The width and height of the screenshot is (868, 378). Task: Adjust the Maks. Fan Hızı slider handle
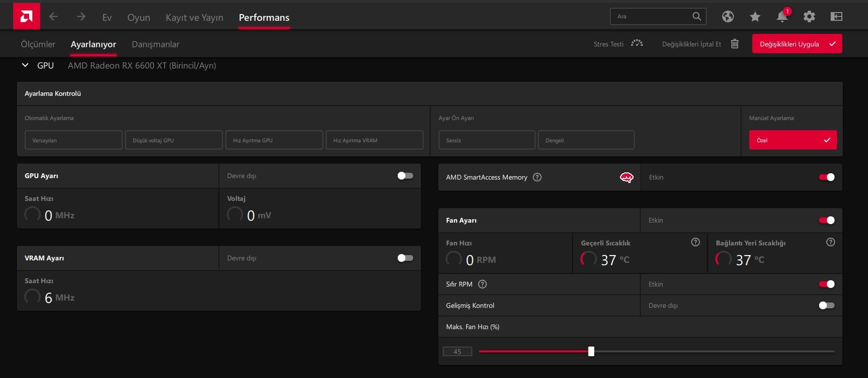pyautogui.click(x=591, y=351)
